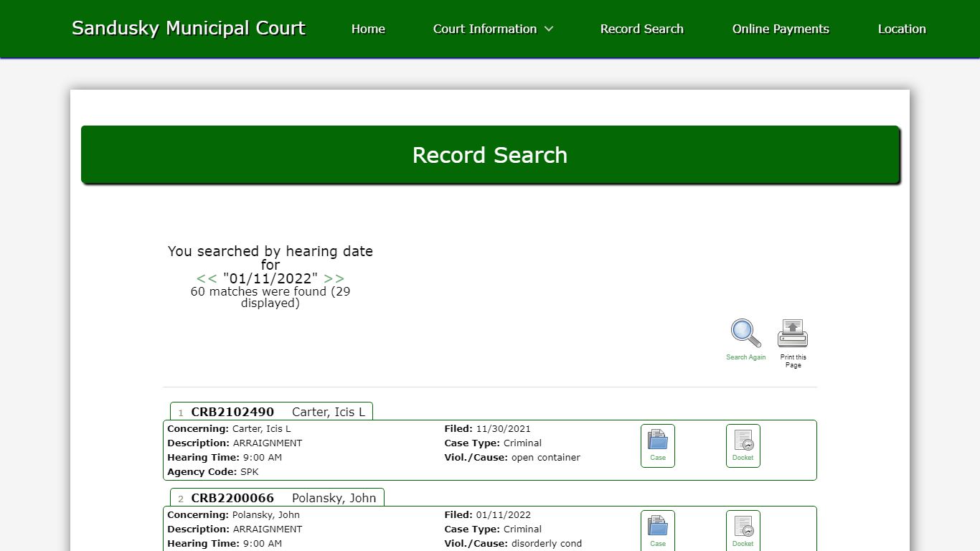The height and width of the screenshot is (551, 980).
Task: Select case number CRB2102490
Action: (232, 412)
